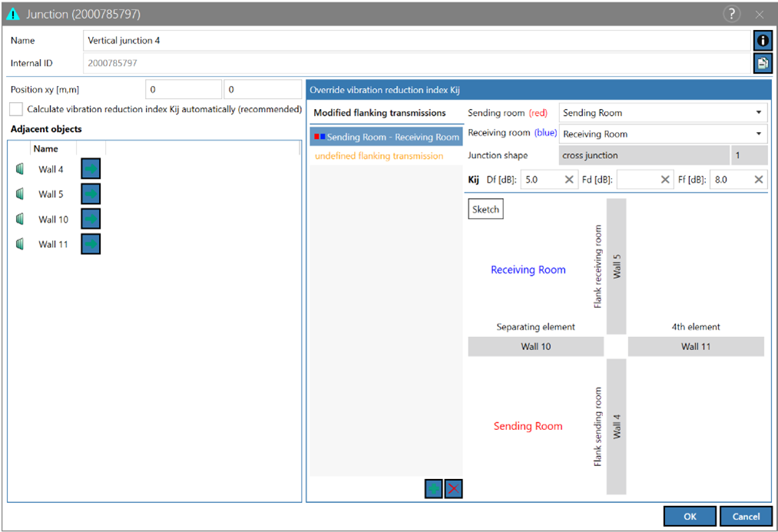Click the cross junction shape field
Viewport: 778px width, 532px height.
(x=644, y=155)
